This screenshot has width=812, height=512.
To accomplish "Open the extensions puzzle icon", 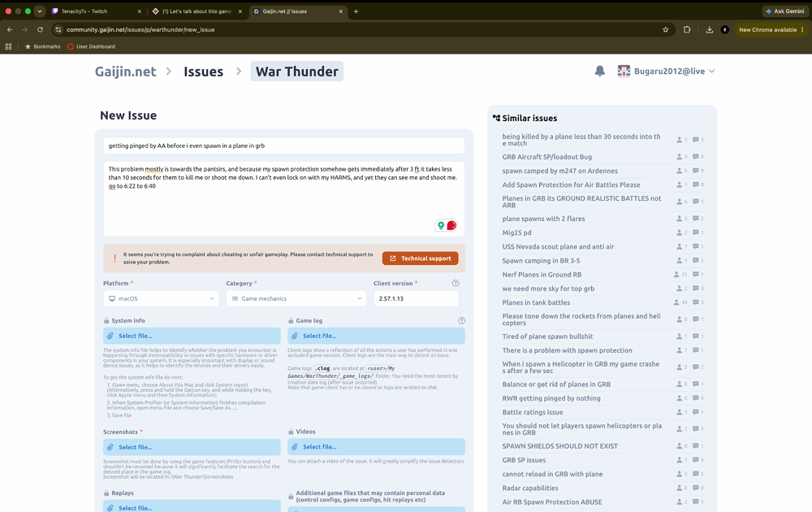I will (687, 29).
